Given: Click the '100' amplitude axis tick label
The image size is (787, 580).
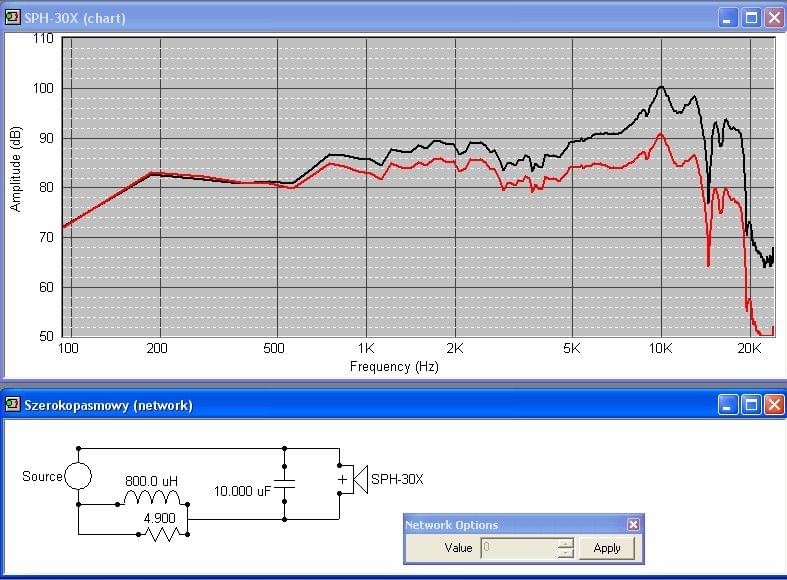Looking at the screenshot, I should [x=43, y=88].
